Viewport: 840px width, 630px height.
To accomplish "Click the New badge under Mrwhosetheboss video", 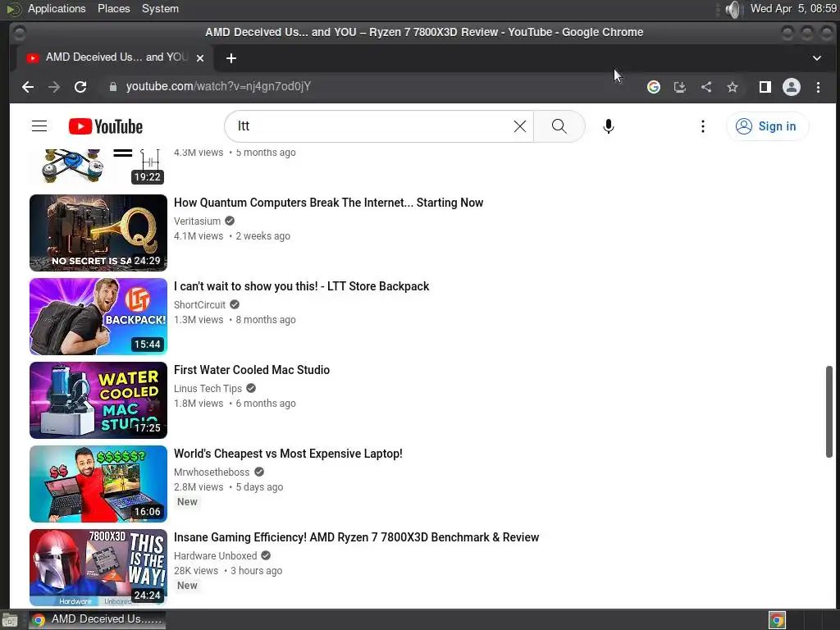I will point(188,502).
